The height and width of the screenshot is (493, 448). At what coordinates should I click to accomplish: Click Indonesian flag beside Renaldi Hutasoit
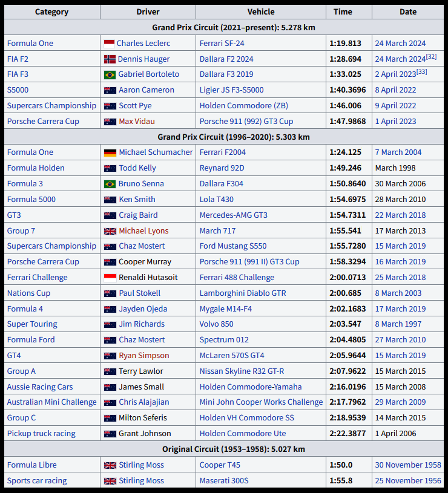(110, 278)
